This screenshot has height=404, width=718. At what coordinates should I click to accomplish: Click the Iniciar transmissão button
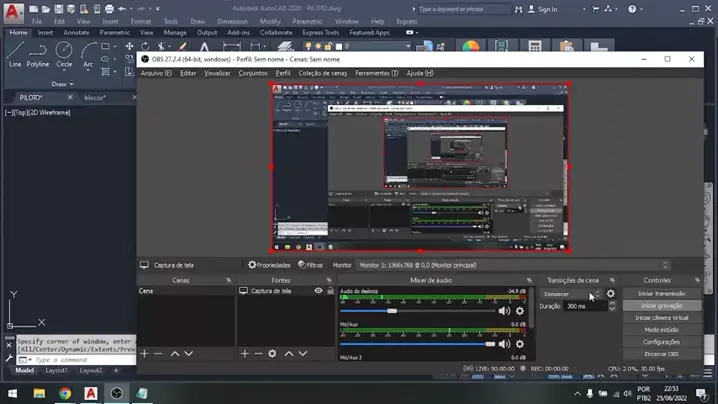[662, 293]
